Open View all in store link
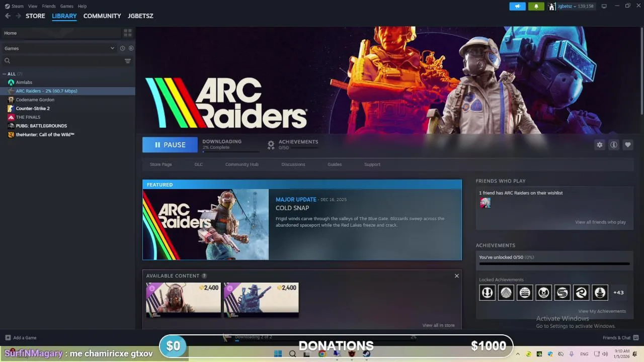Viewport: 644px width, 362px height. [x=439, y=325]
